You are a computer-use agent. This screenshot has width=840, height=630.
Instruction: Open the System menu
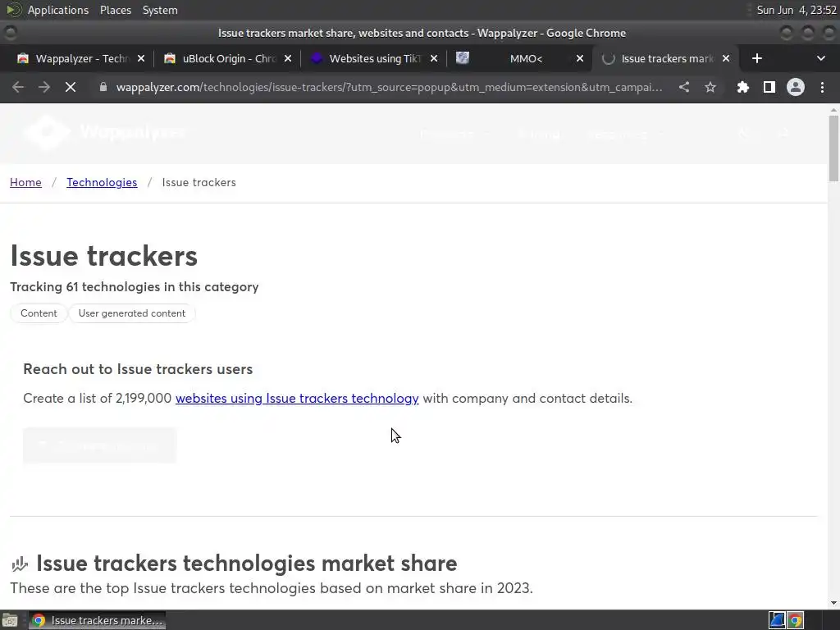[x=160, y=10]
